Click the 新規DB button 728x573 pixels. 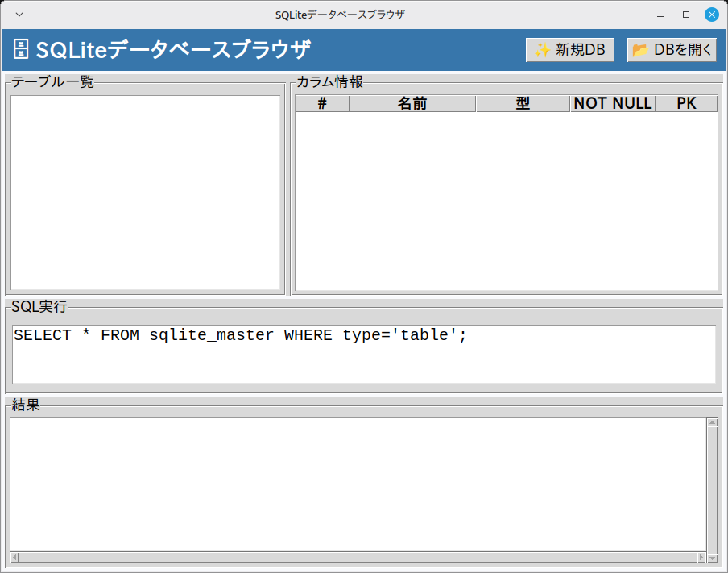[569, 50]
